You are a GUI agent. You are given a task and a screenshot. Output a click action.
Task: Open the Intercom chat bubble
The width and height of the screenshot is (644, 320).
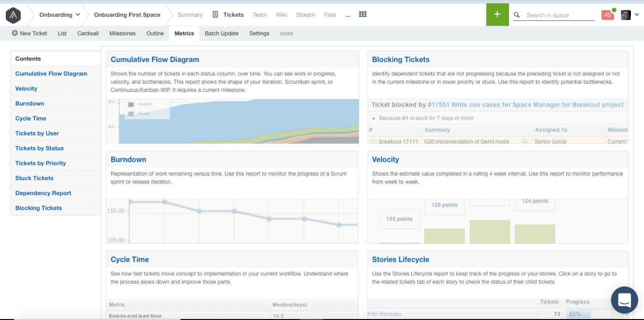[624, 300]
